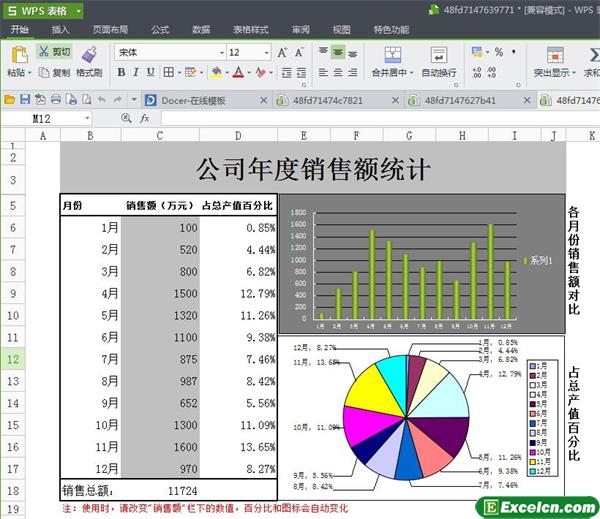Screen dimensions: 600x519
Task: Toggle Italic formatting
Action: pyautogui.click(x=136, y=72)
